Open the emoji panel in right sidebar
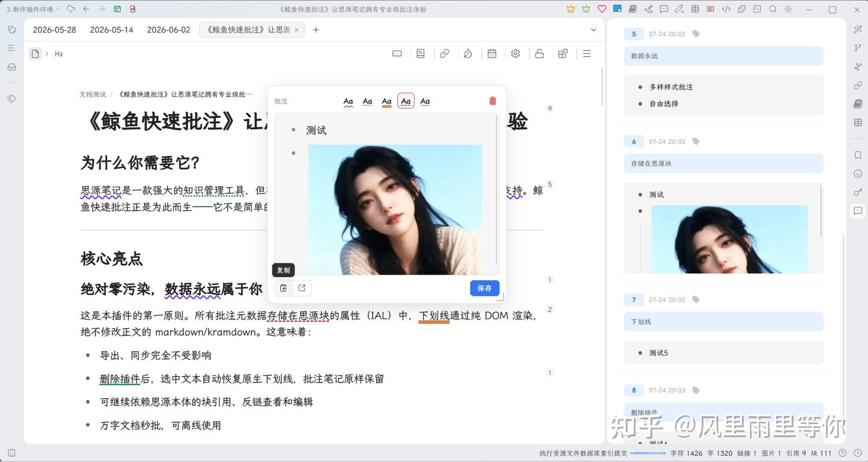The width and height of the screenshot is (868, 462). pos(858,173)
